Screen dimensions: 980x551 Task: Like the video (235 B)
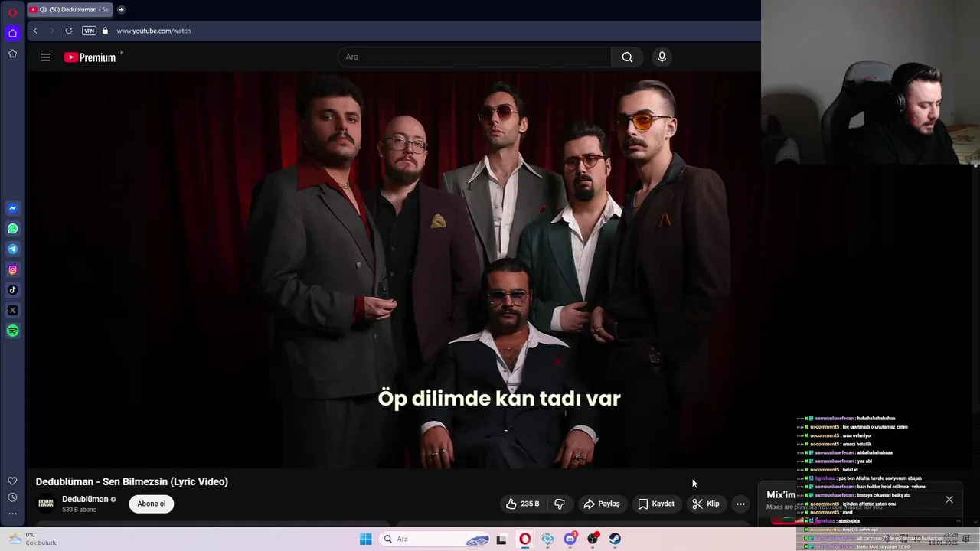point(522,504)
